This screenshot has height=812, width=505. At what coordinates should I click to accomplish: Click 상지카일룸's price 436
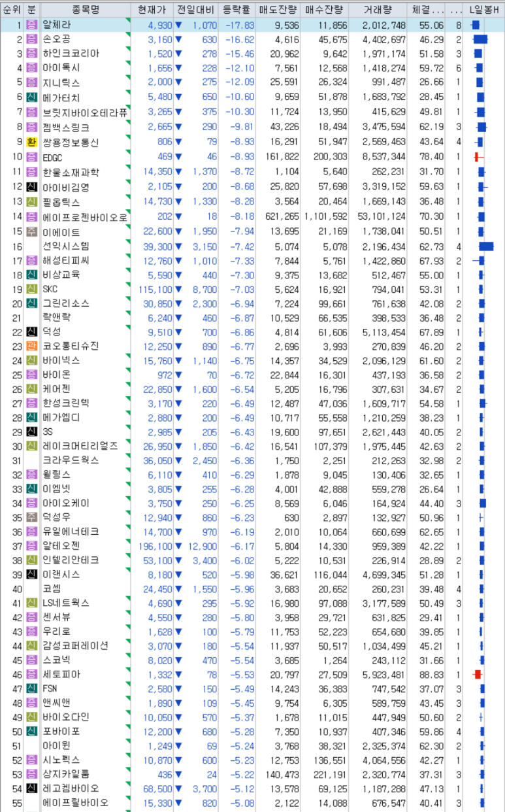(165, 774)
